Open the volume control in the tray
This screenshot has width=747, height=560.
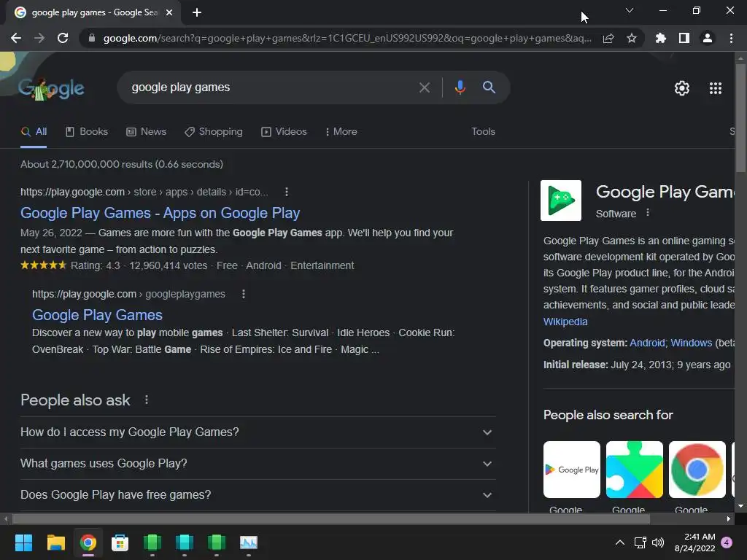pyautogui.click(x=658, y=542)
